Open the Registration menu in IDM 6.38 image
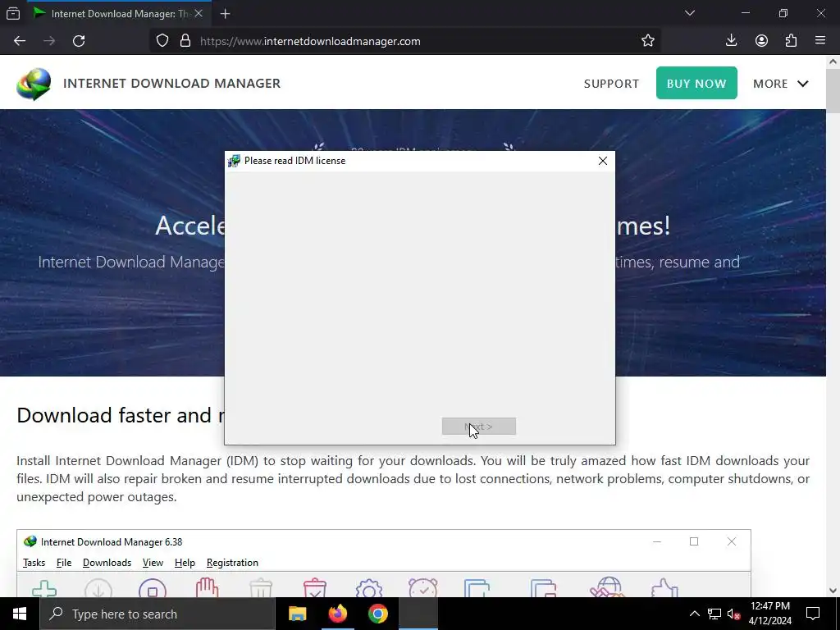Image resolution: width=840 pixels, height=630 pixels. click(x=232, y=563)
